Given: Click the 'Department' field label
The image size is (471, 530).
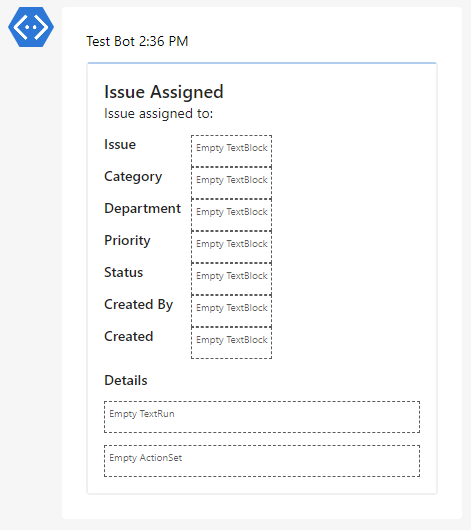Looking at the screenshot, I should (x=143, y=208).
